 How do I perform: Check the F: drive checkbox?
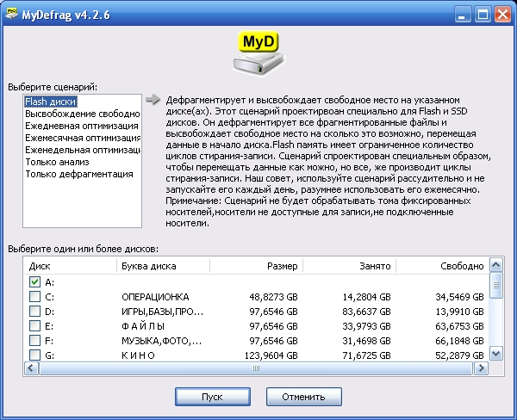point(34,340)
